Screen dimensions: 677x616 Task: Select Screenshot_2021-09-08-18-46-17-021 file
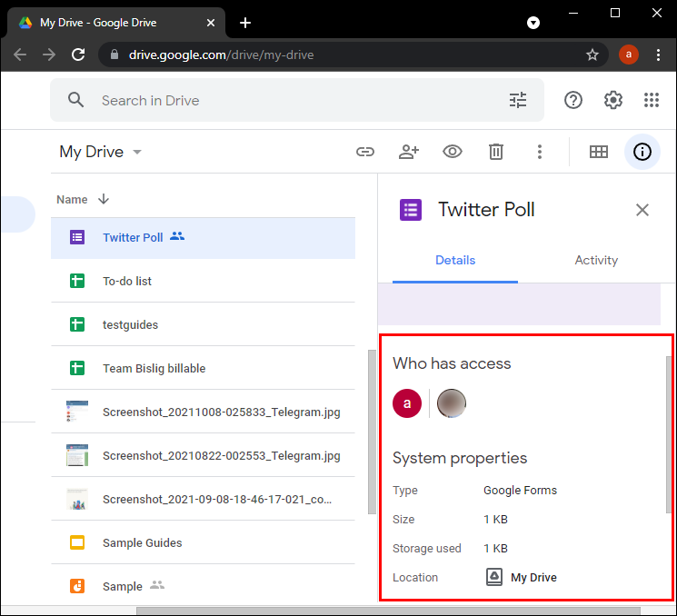(x=203, y=499)
